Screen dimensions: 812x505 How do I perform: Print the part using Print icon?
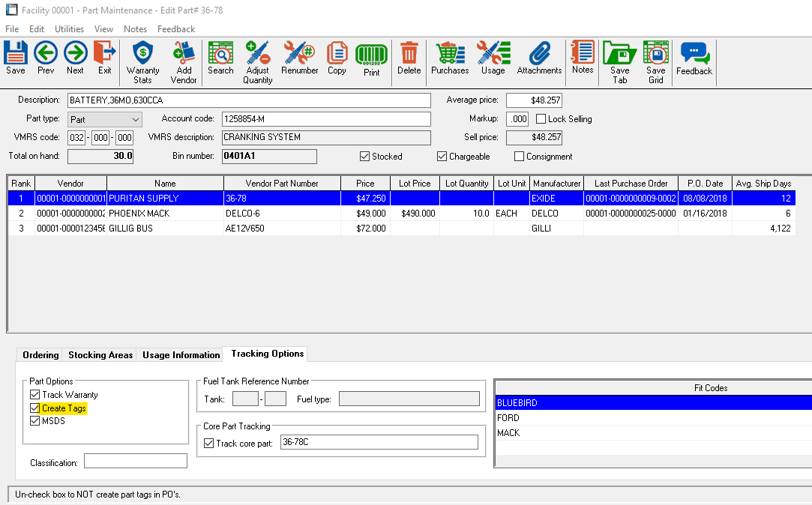tap(372, 60)
